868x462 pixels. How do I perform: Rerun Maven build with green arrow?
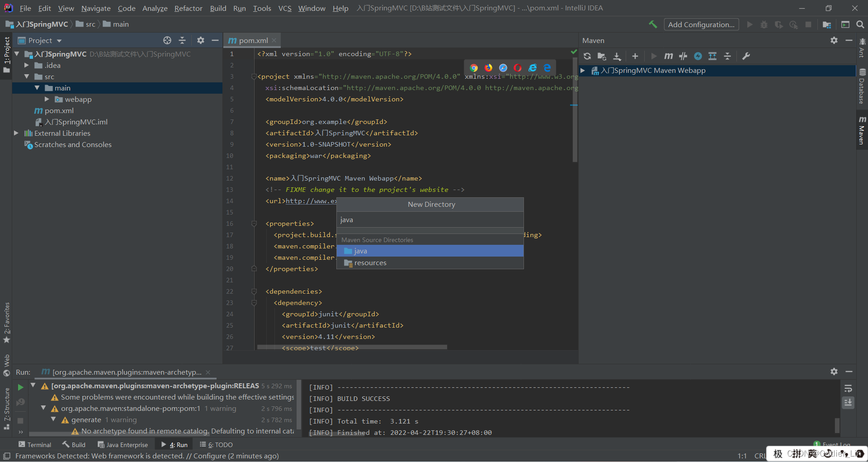pos(20,387)
